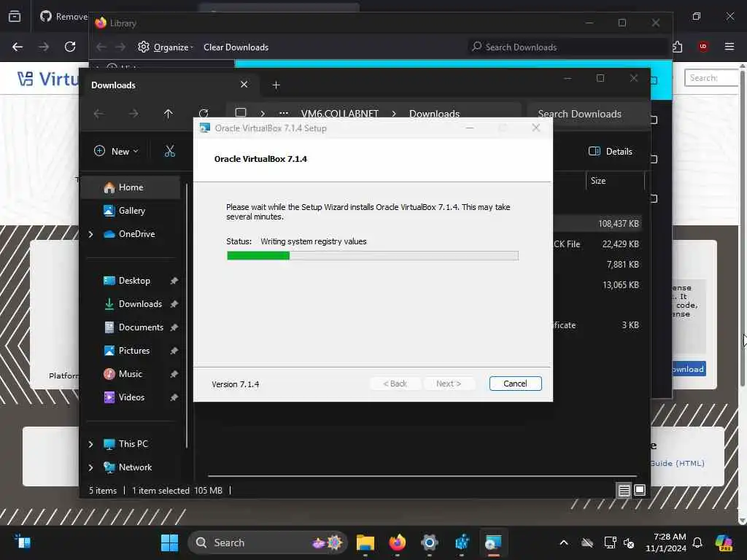Open Firefox extensions puzzle icon
The width and height of the screenshot is (747, 560).
coord(678,47)
